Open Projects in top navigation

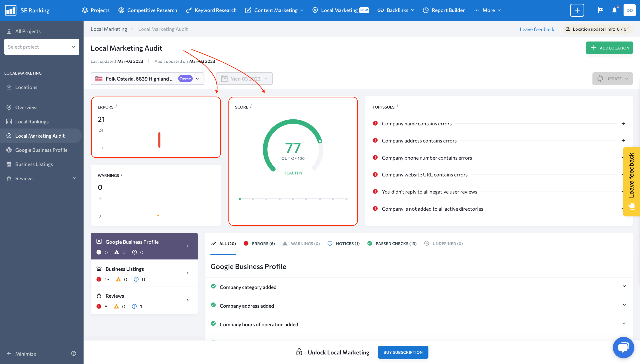(x=96, y=10)
